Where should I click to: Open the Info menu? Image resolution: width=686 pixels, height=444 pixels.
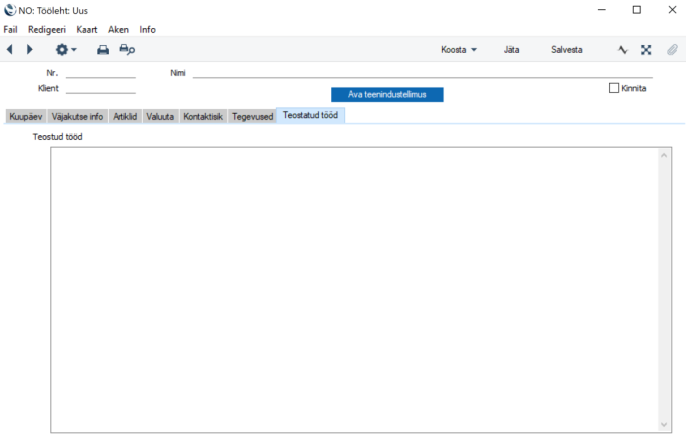147,29
